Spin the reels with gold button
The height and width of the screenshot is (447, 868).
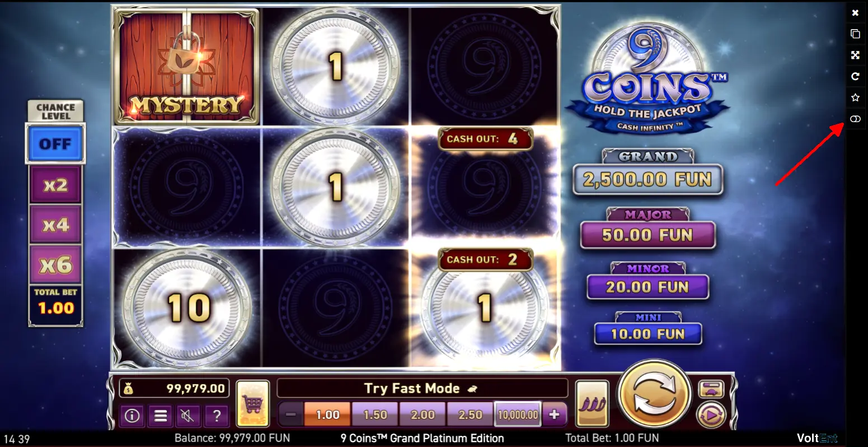click(x=654, y=394)
